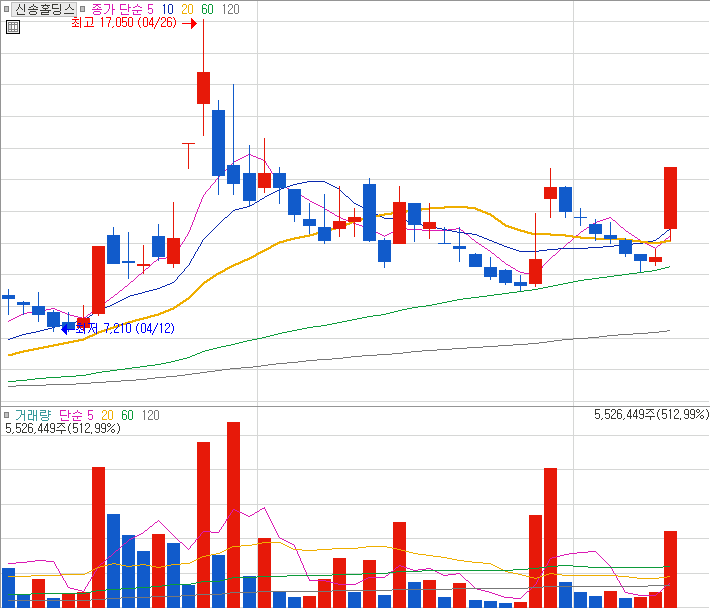The height and width of the screenshot is (608, 710).
Task: Select the 종가 단순 moving average label
Action: (x=117, y=9)
